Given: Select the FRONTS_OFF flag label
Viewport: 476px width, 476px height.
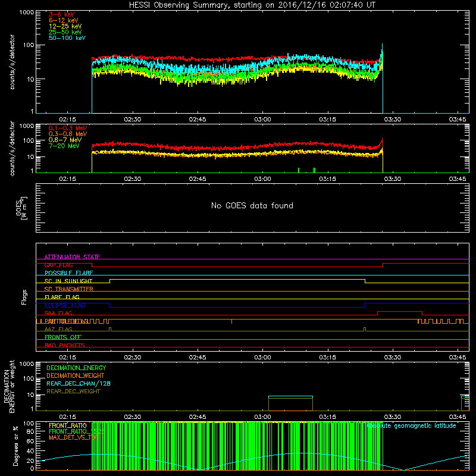Looking at the screenshot, I should (63, 337).
